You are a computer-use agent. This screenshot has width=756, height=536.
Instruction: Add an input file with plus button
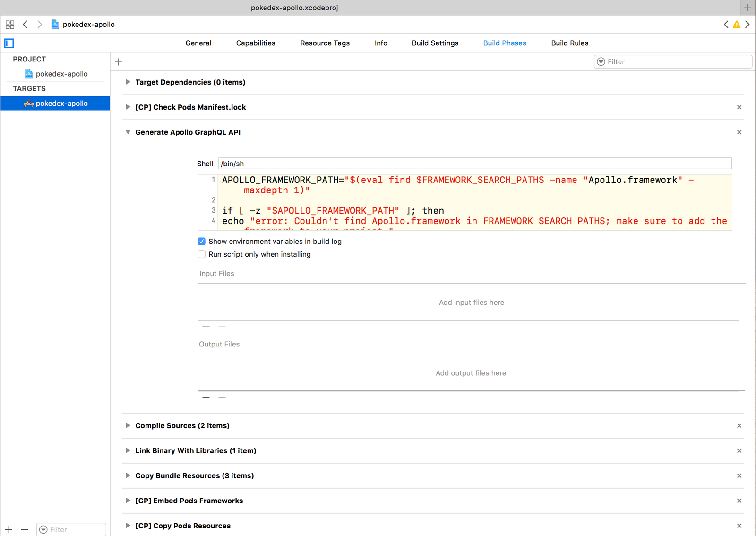206,327
